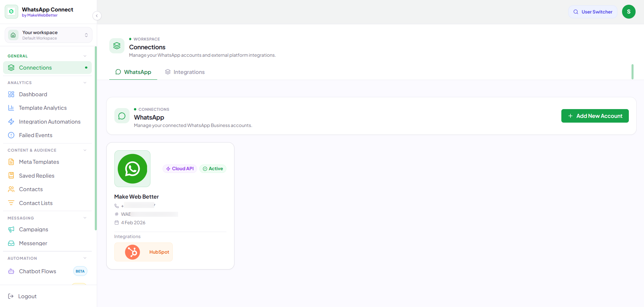Image resolution: width=644 pixels, height=307 pixels.
Task: Click the Integrations label on account card
Action: pyautogui.click(x=127, y=236)
